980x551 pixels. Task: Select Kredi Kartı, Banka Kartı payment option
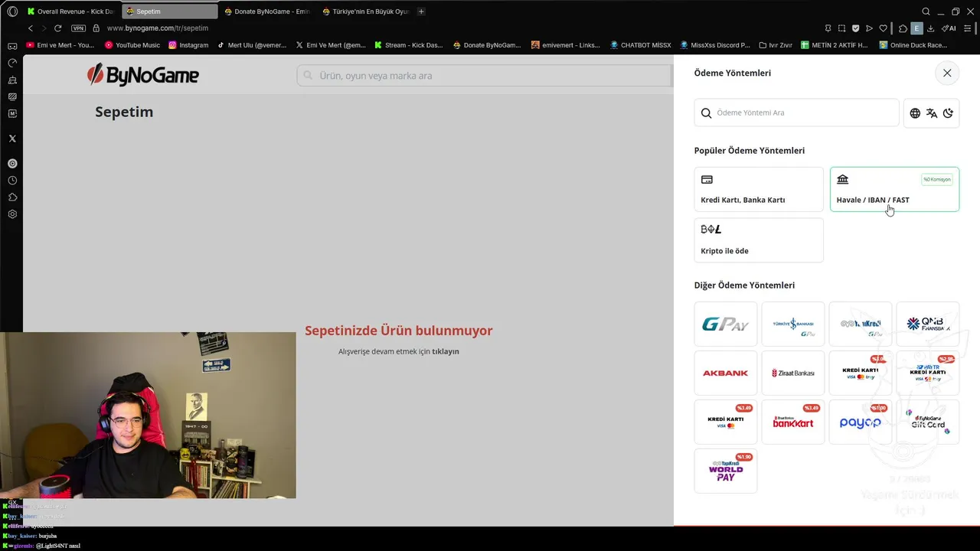click(x=759, y=189)
